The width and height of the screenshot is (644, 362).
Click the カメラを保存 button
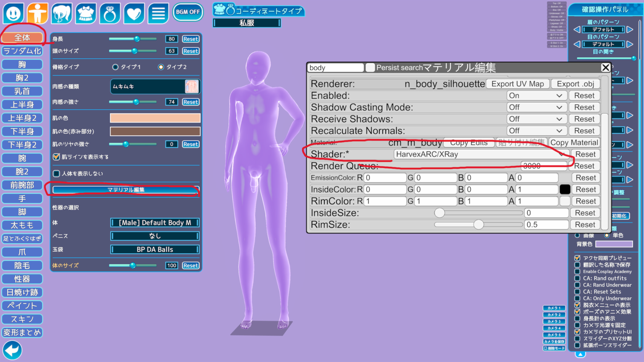tap(554, 342)
